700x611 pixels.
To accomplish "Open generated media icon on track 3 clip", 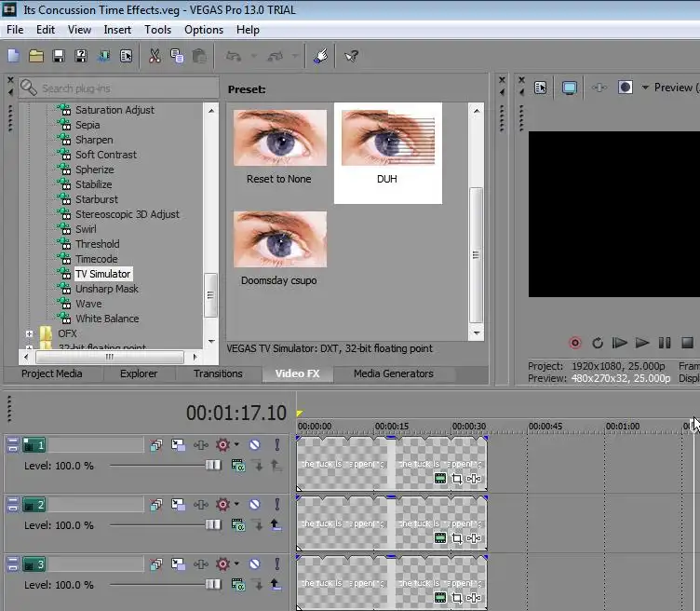I will 440,598.
